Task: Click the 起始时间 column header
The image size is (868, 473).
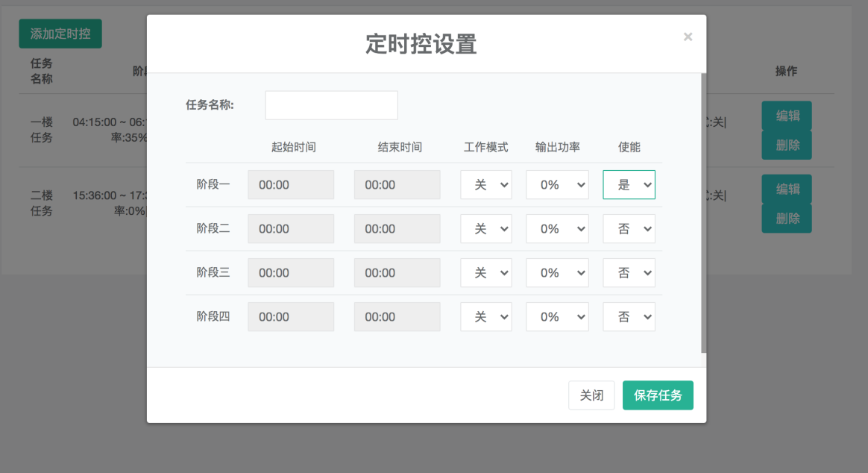Action: coord(293,147)
